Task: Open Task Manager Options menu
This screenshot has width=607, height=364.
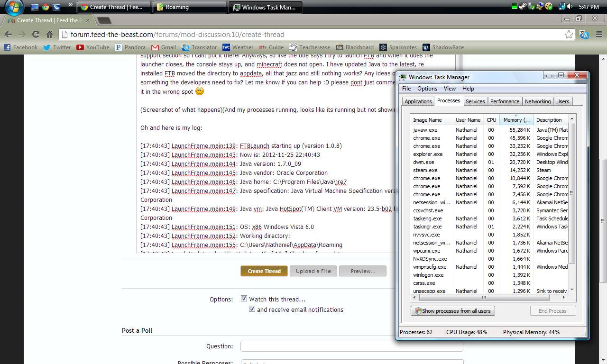Action: coord(427,89)
